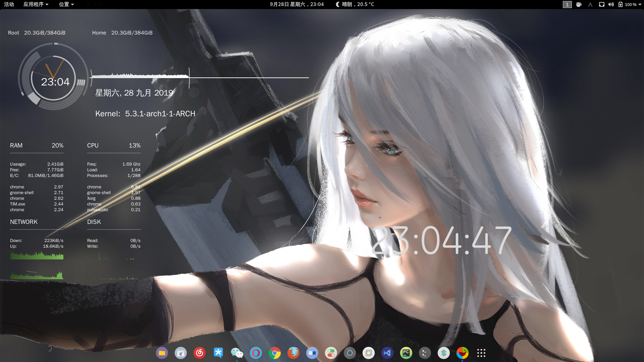Click the Down 223KiB/s network row
The image size is (644, 362).
click(x=37, y=241)
